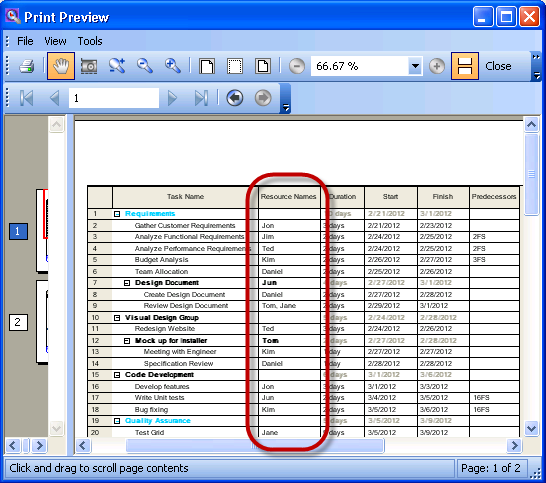Click Redesign Website task
The width and height of the screenshot is (546, 483).
(x=165, y=329)
